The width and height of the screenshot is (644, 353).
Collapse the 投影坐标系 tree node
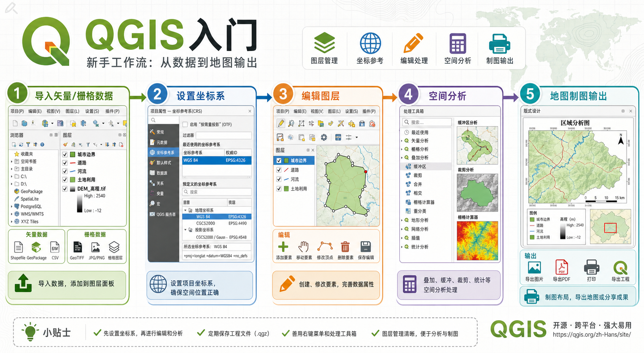point(186,230)
